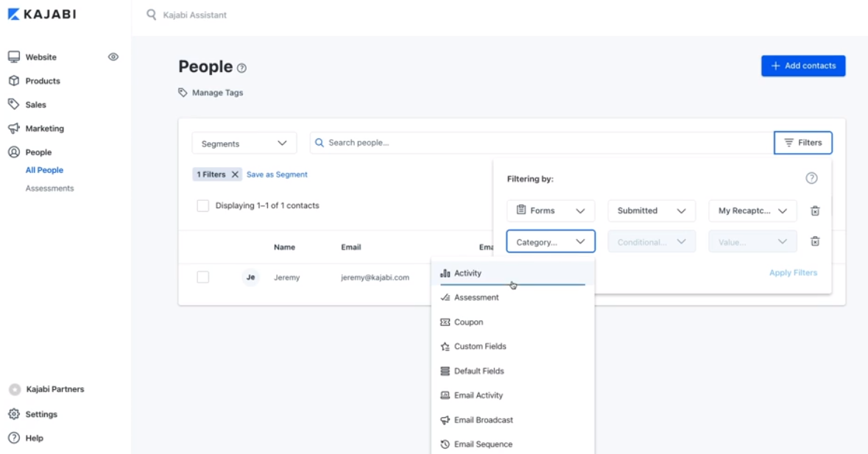Click the Kajabi Assistant search magnifier icon
The image size is (868, 454).
151,15
